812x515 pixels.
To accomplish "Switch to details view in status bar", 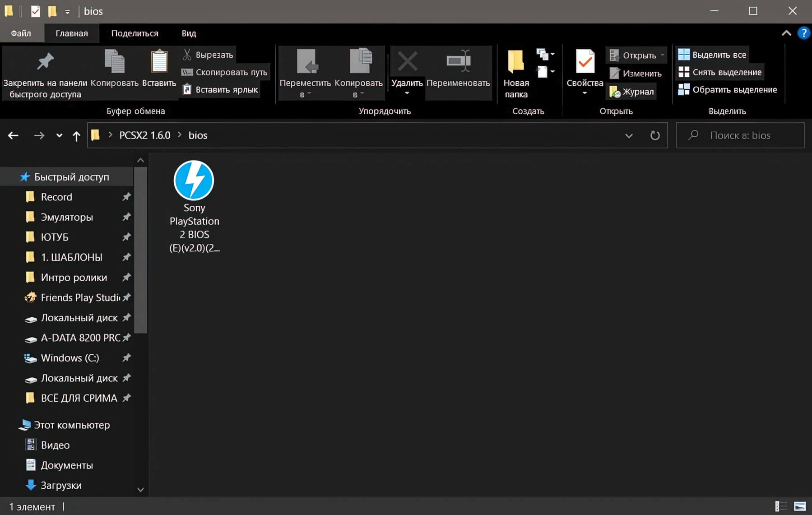I will tap(780, 507).
